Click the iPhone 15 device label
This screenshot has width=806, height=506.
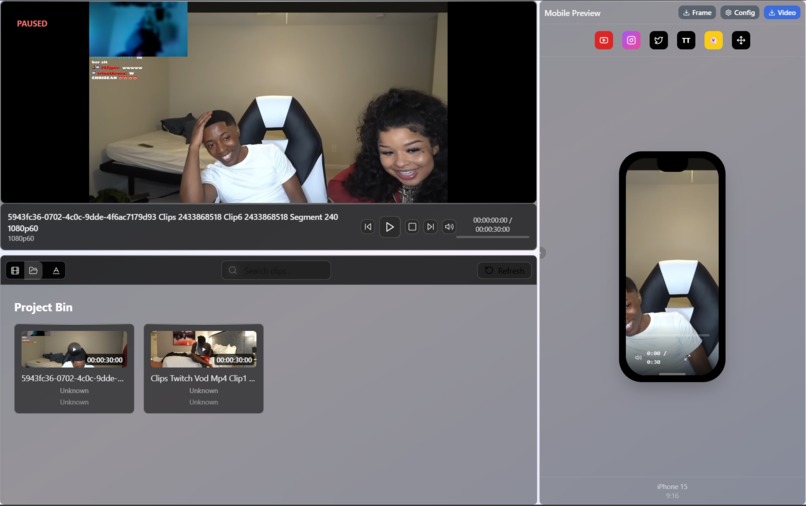672,486
